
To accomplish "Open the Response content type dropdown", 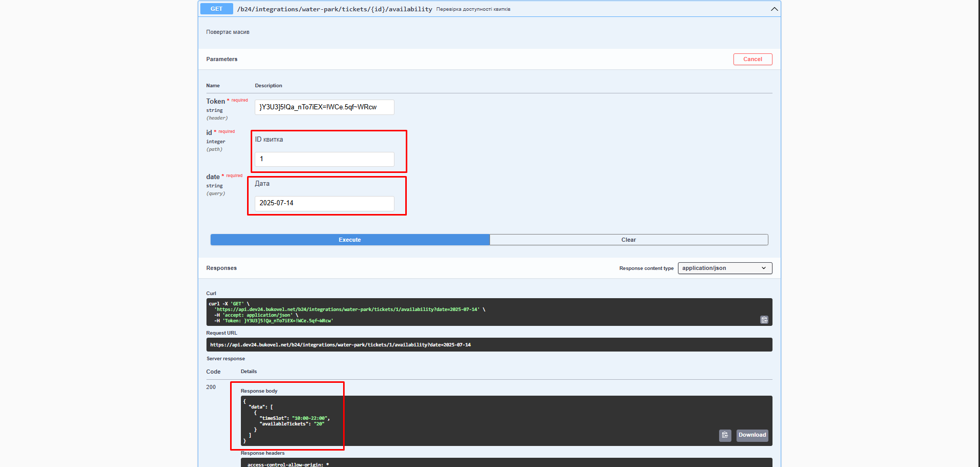I will click(x=724, y=268).
